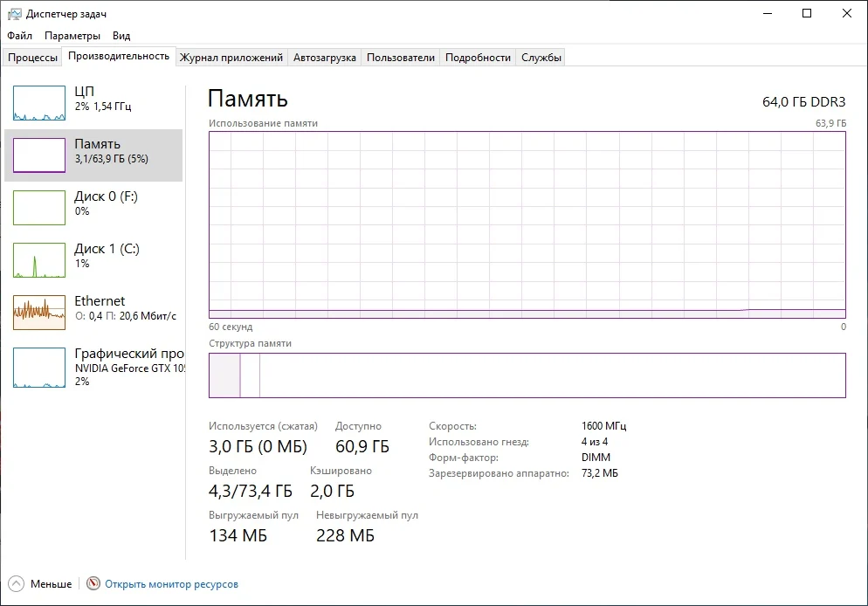
Task: Open Диск 0 (F:) performance graph
Action: [x=39, y=208]
